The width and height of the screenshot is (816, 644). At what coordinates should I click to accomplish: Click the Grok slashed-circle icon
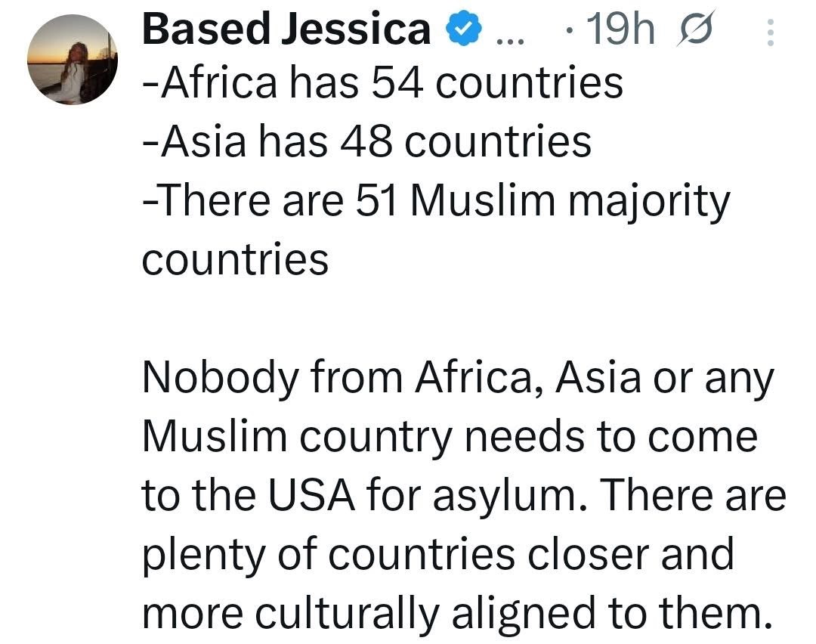point(696,30)
